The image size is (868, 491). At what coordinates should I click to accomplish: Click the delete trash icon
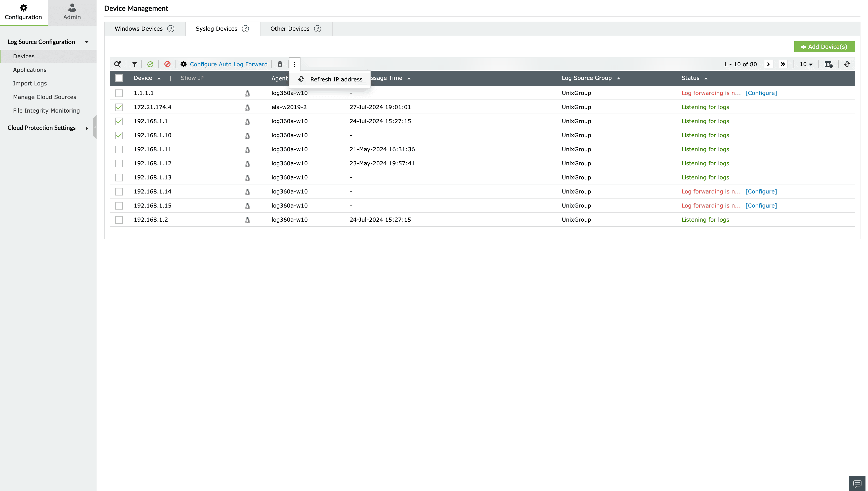pos(280,64)
